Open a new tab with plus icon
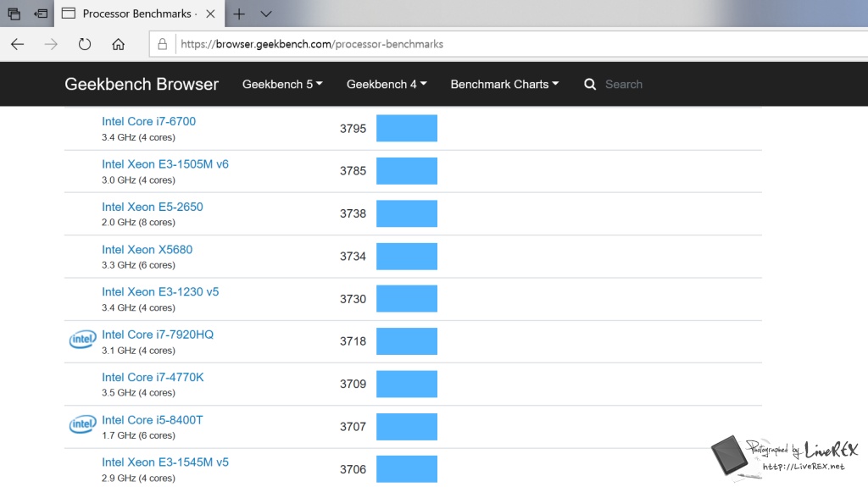 (239, 14)
